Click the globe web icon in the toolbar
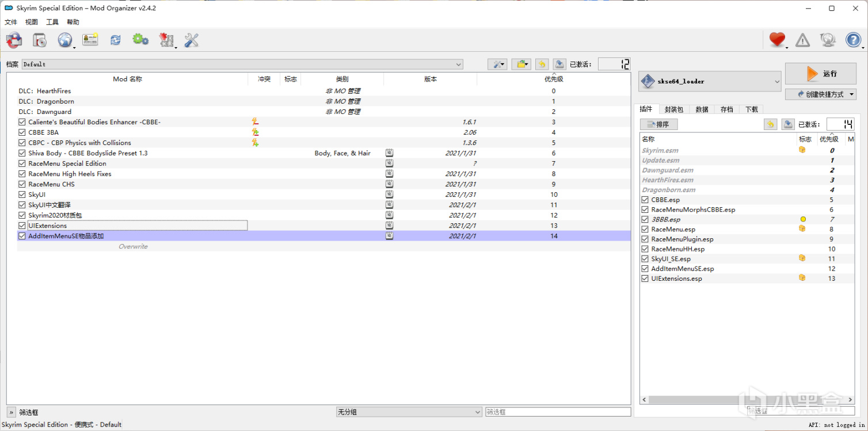 64,40
